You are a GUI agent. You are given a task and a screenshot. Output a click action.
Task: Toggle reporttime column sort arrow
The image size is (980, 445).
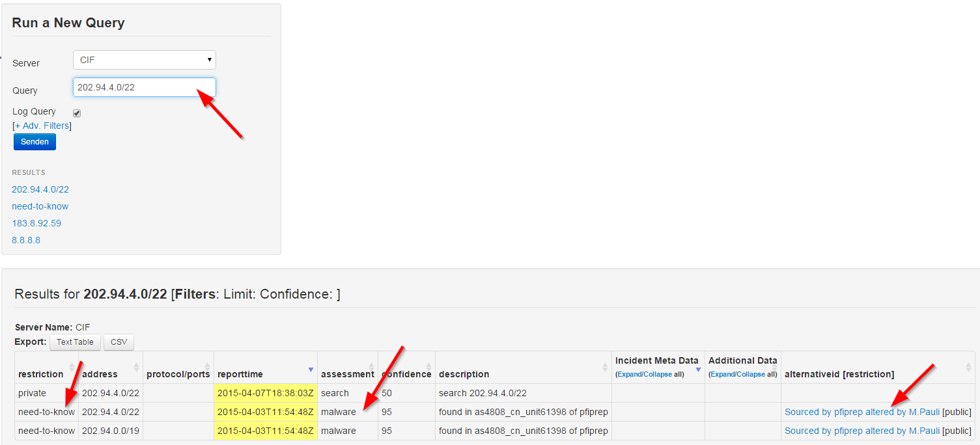coord(311,369)
